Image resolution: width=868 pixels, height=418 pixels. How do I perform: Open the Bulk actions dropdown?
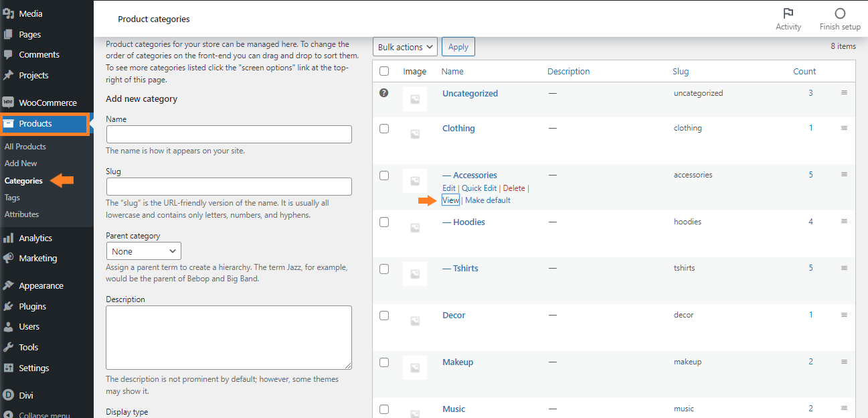pyautogui.click(x=405, y=47)
